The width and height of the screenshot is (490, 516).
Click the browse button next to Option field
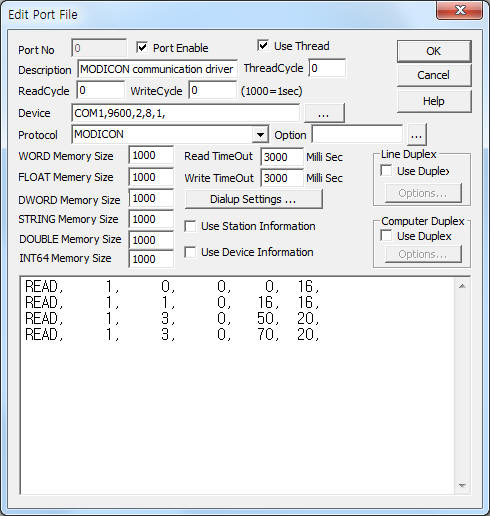click(416, 135)
